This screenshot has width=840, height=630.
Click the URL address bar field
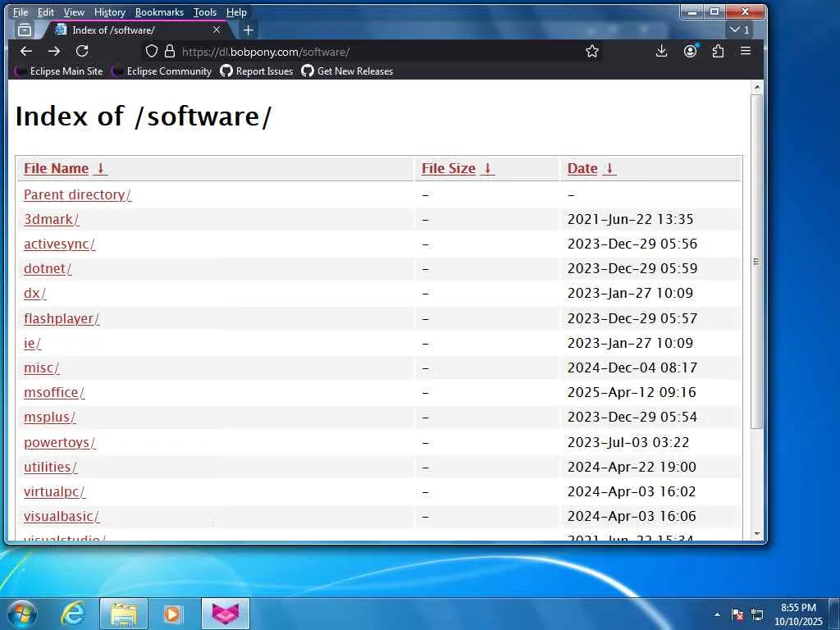tap(375, 52)
